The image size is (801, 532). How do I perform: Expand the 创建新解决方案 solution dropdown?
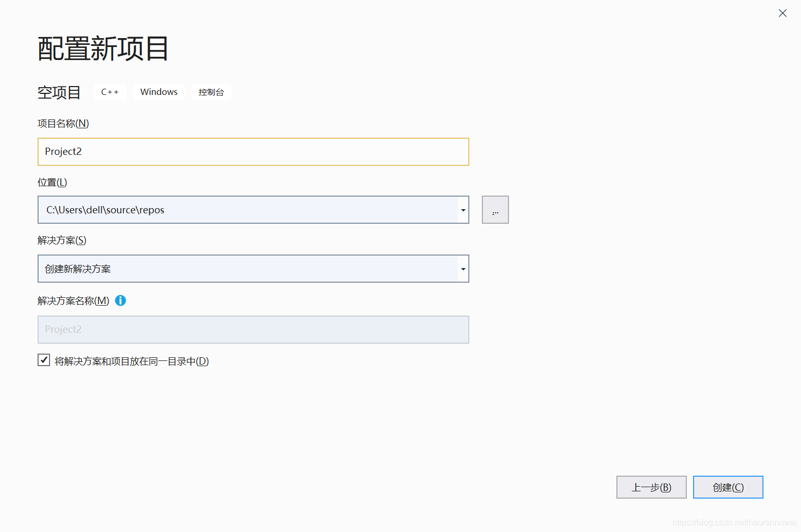click(x=463, y=269)
